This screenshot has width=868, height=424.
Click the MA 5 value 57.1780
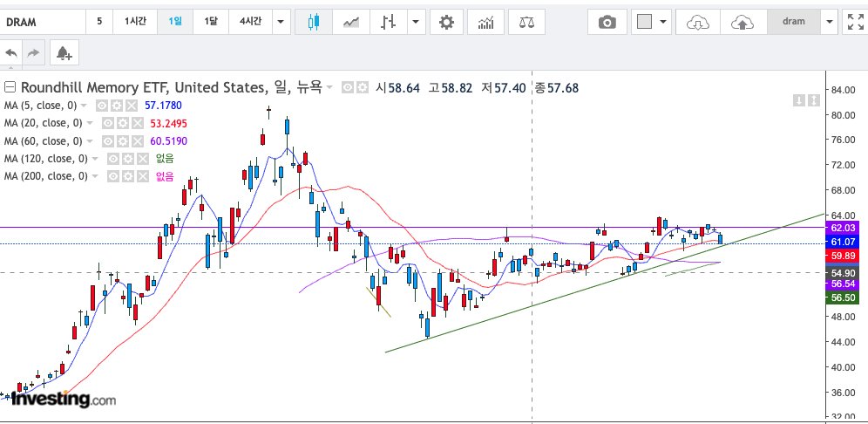coord(163,106)
